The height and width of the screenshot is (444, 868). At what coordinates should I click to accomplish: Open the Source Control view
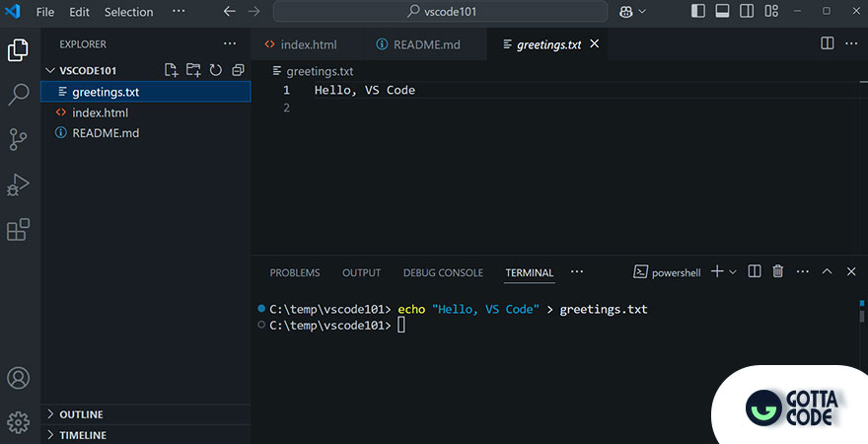(19, 139)
